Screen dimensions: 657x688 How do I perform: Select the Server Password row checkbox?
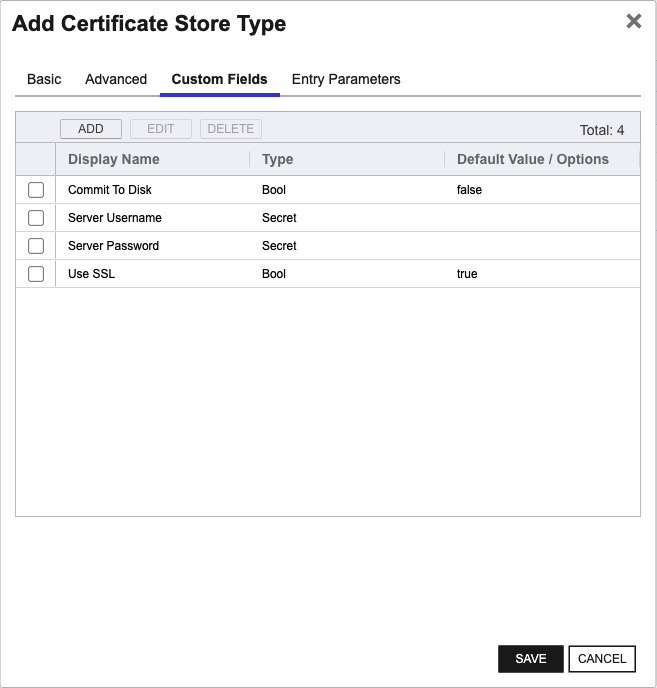pyautogui.click(x=36, y=246)
